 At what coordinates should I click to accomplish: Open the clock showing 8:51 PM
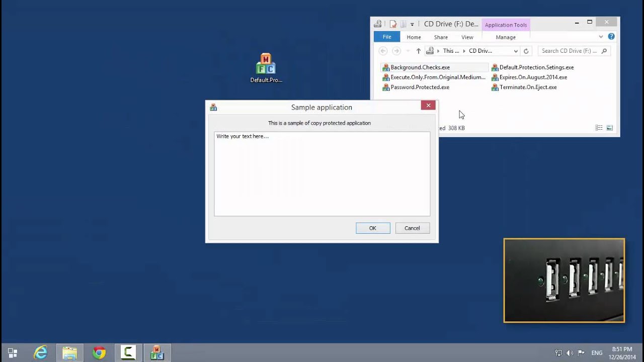click(x=622, y=353)
